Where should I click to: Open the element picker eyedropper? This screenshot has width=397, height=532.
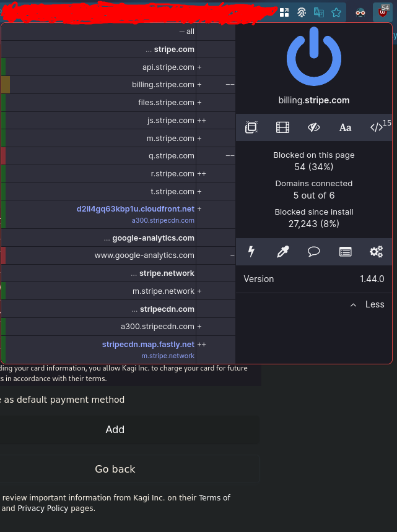click(283, 251)
